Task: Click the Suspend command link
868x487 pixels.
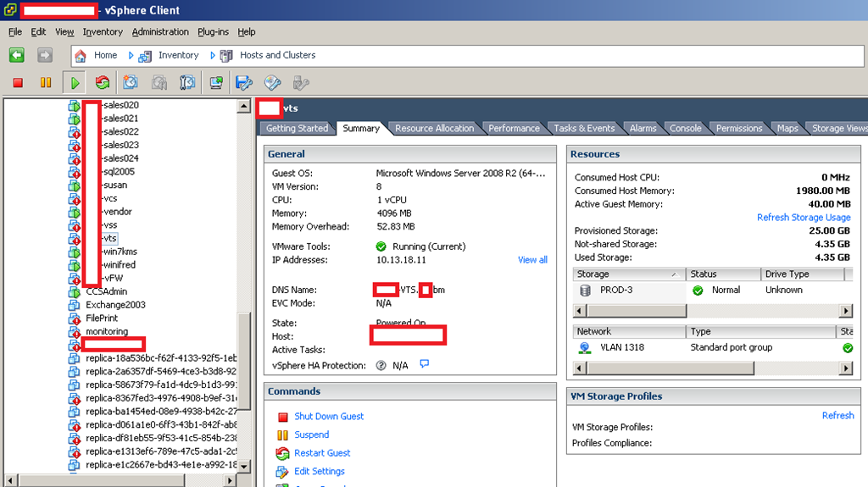Action: point(312,435)
